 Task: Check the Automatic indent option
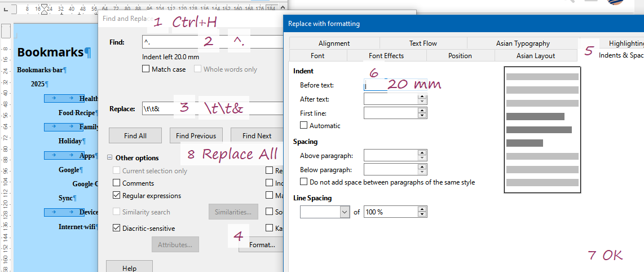click(304, 125)
